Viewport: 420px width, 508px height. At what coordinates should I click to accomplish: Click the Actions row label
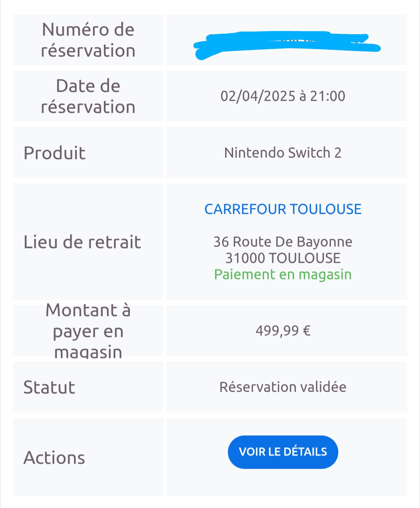click(54, 457)
